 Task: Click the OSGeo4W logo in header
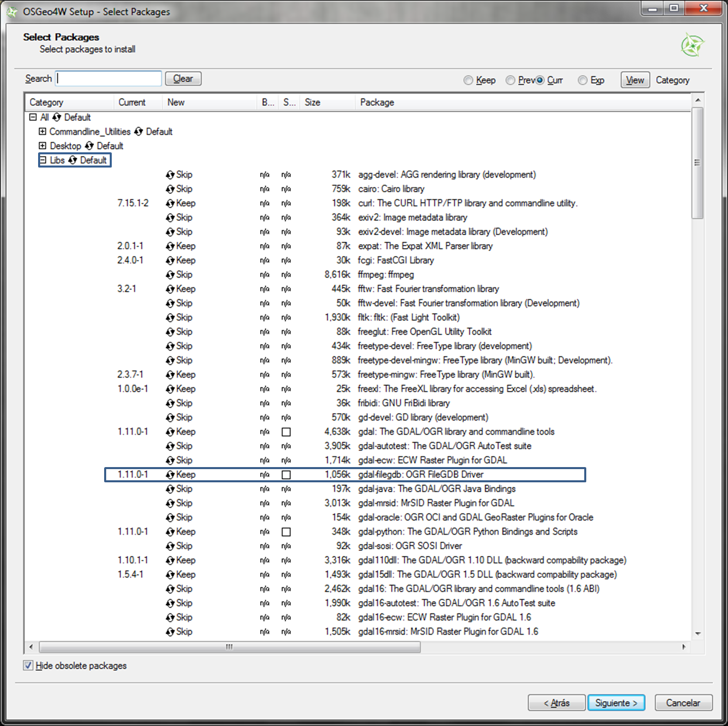(x=692, y=45)
